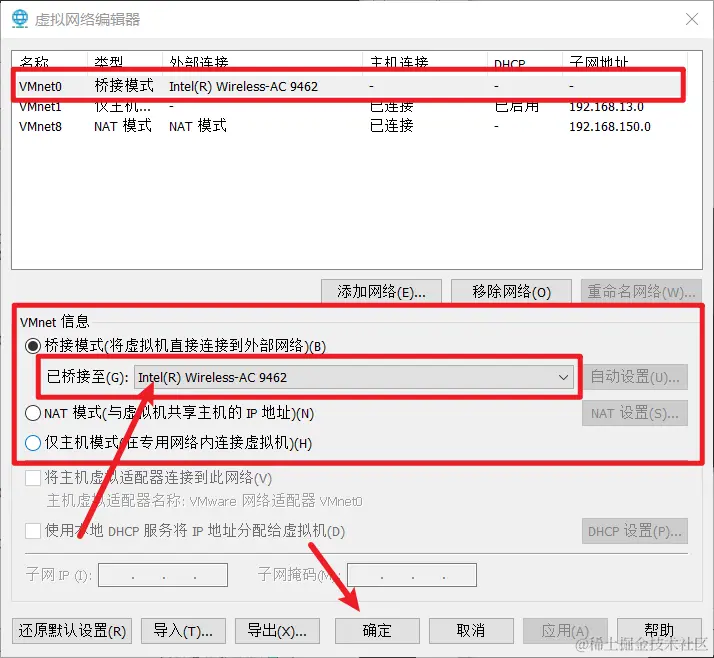Click the 应用(A) button
714x658 pixels.
(x=565, y=631)
